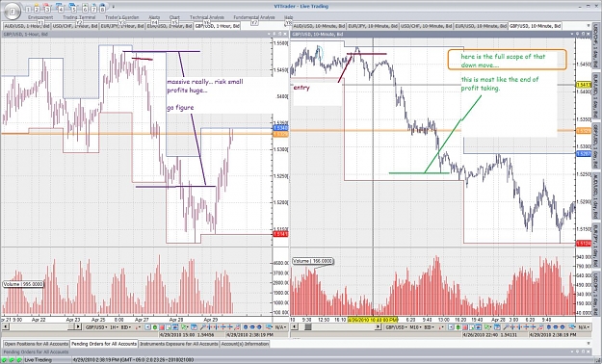Open Account(s) Information tab
This screenshot has height=364, width=602.
(x=245, y=344)
